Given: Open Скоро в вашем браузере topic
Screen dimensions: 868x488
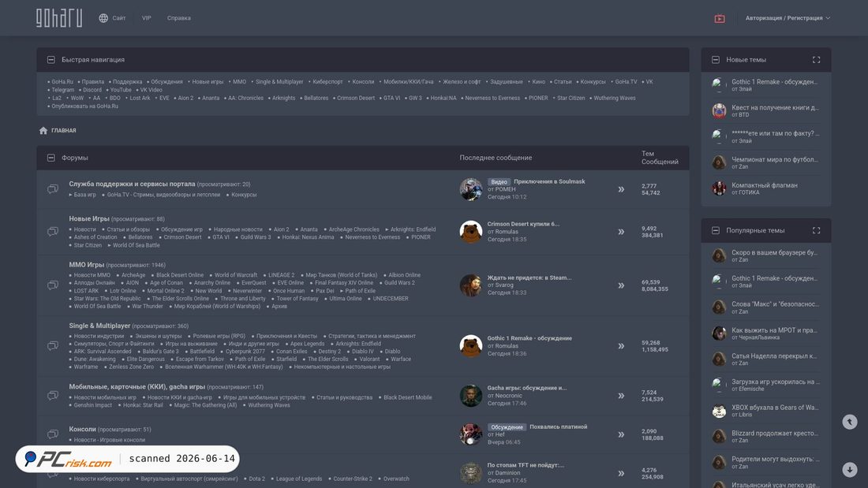Looking at the screenshot, I should pos(774,252).
